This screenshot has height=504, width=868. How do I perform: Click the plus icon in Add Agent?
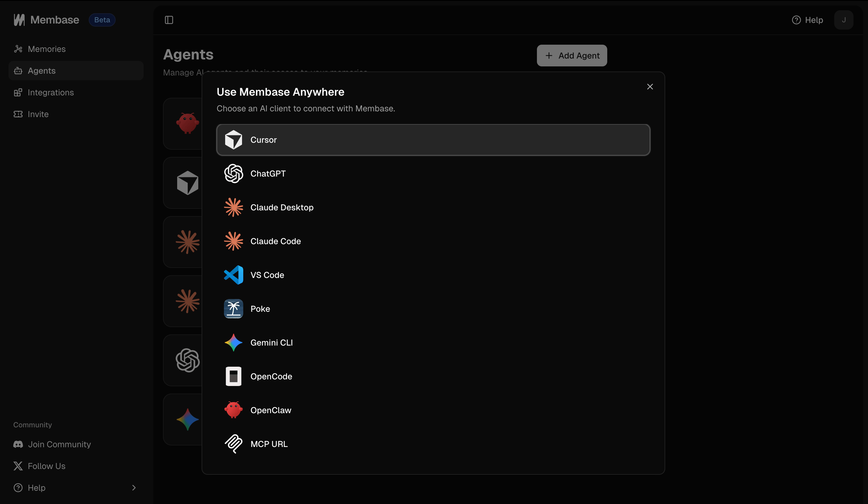(x=549, y=56)
